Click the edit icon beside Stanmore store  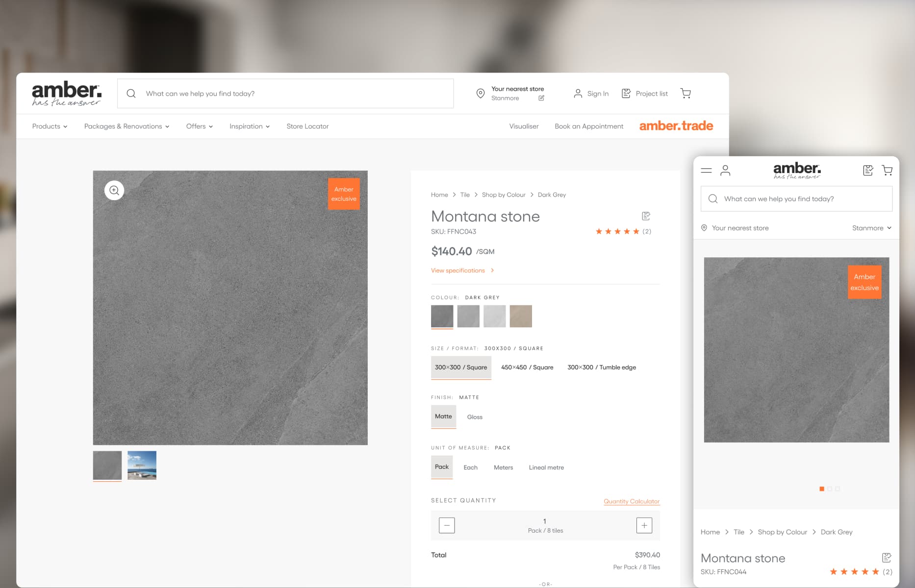coord(541,98)
